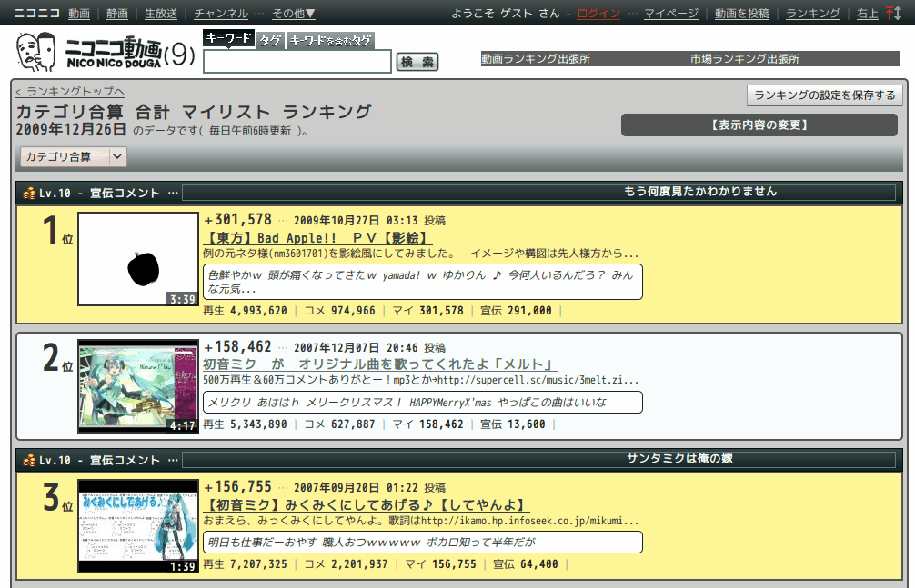Open the マイページ link
Viewport: 915px width, 588px height.
pyautogui.click(x=671, y=13)
